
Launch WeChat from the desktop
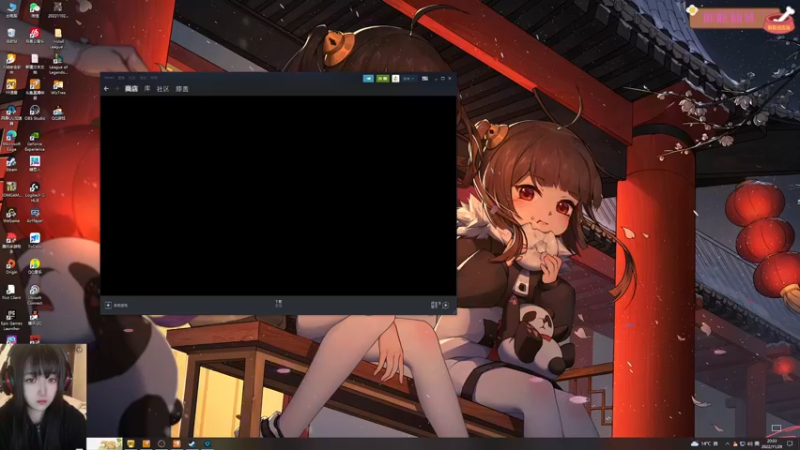click(35, 10)
